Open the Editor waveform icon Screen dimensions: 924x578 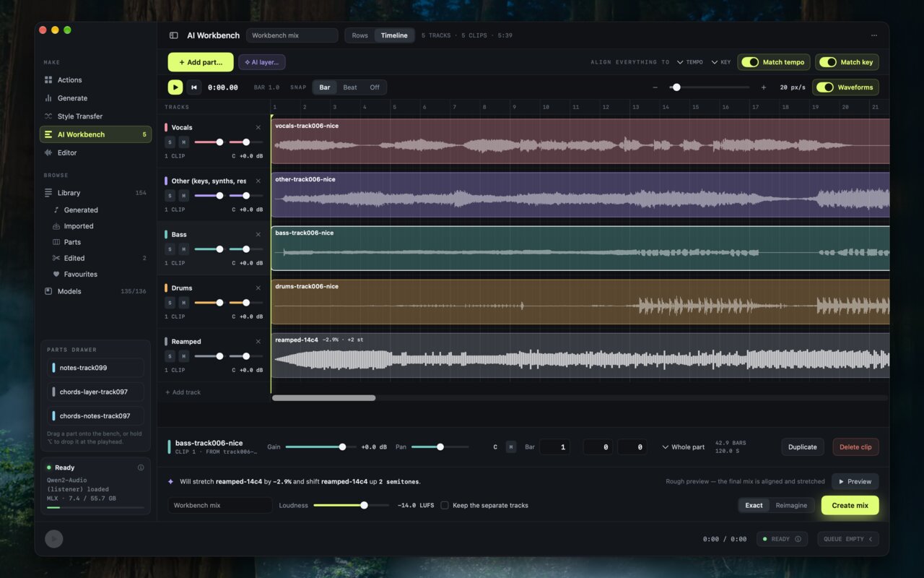48,152
